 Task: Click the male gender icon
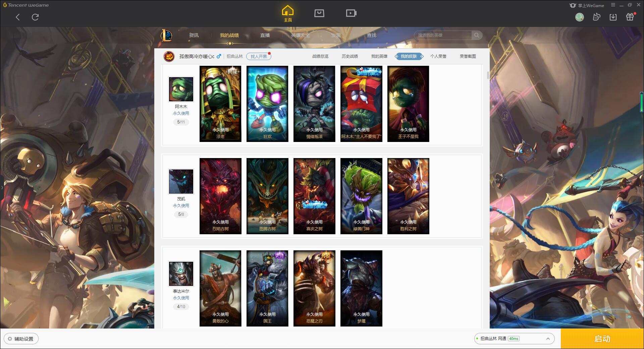[x=219, y=56]
